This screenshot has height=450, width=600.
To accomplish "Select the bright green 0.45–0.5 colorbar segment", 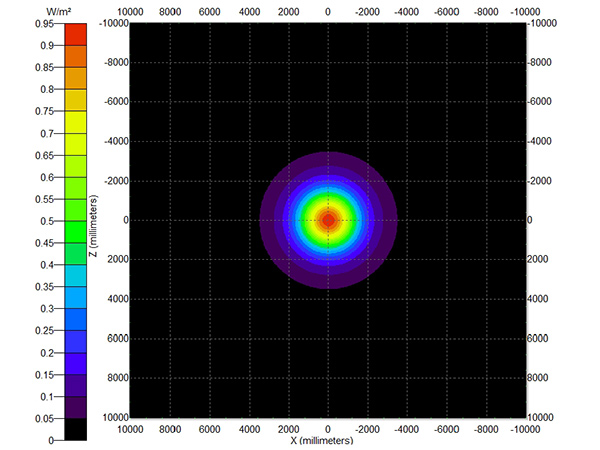I will (x=76, y=232).
